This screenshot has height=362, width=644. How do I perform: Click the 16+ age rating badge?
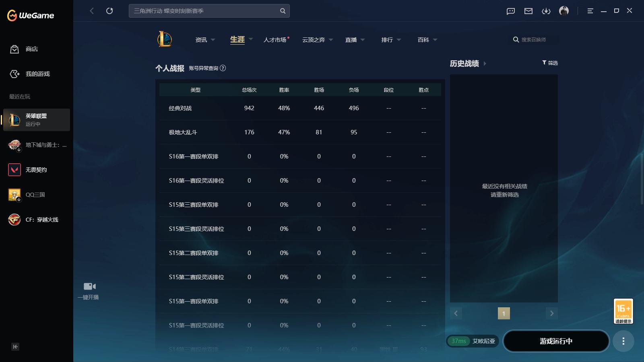623,311
